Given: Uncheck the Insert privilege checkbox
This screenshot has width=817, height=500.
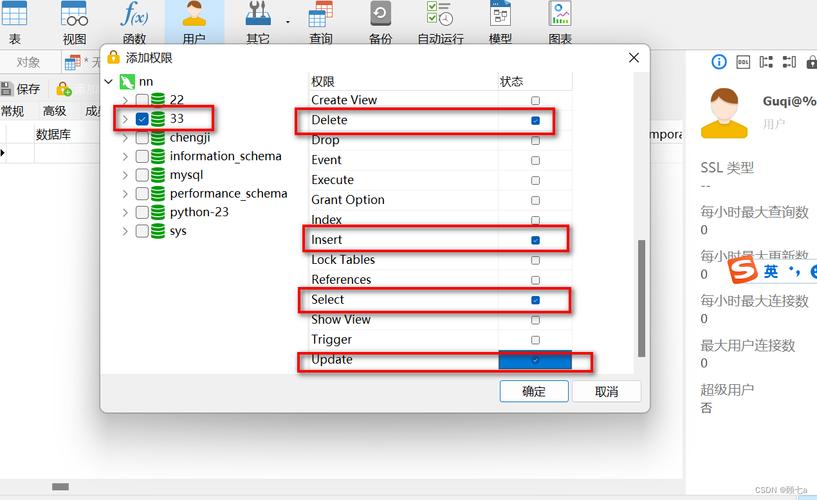Looking at the screenshot, I should pos(535,240).
